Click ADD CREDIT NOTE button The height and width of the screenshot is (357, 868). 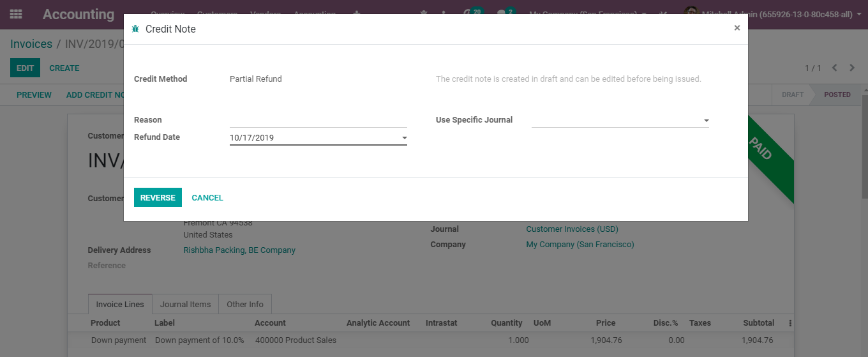[x=94, y=95]
